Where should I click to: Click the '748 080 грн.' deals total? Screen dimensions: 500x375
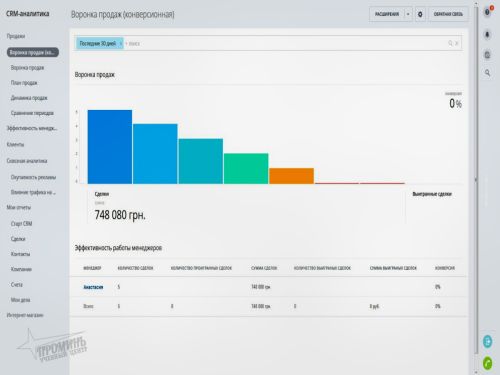[120, 215]
